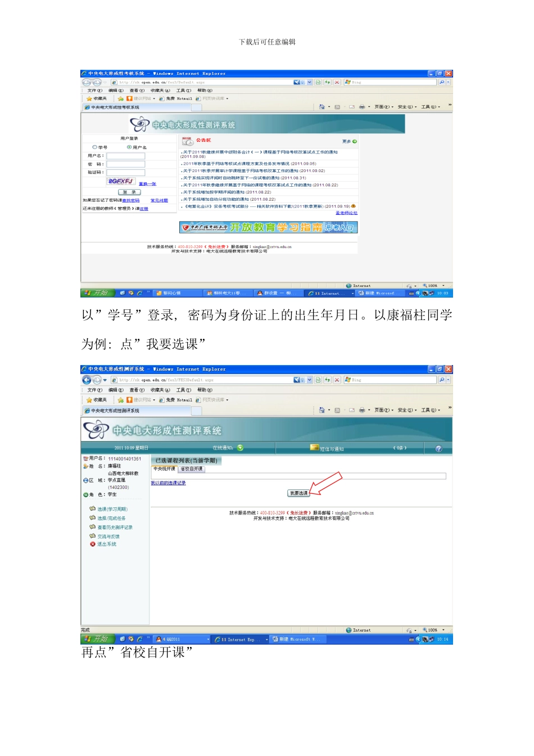The image size is (534, 756).
Task: Expand the 100% zoom dropdown in the upper browser status bar
Action: [444, 286]
